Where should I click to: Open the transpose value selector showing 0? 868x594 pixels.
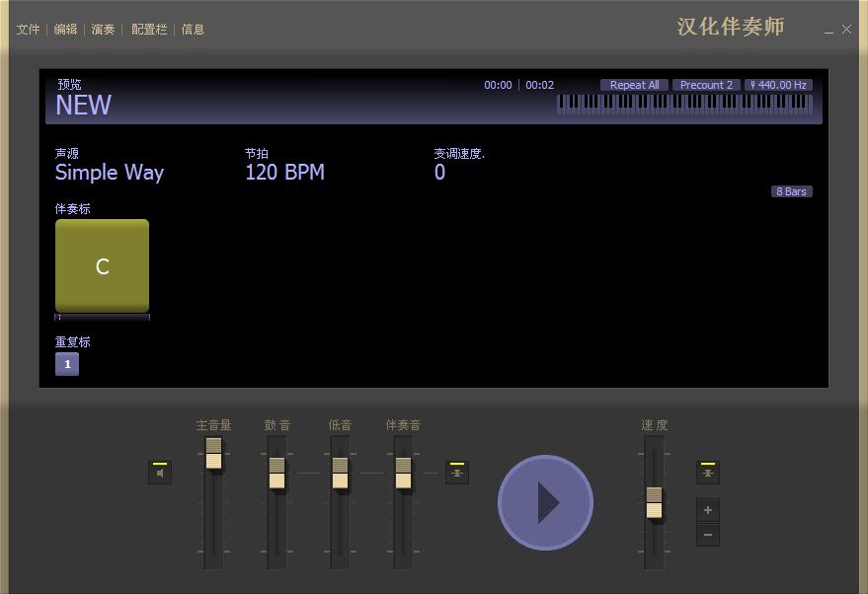pos(439,173)
